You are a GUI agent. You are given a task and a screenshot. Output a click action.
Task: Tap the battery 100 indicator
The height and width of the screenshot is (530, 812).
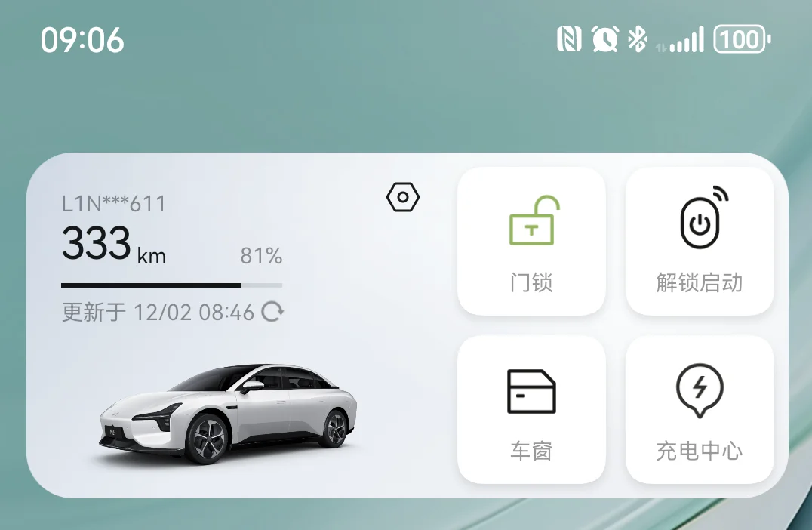click(742, 39)
